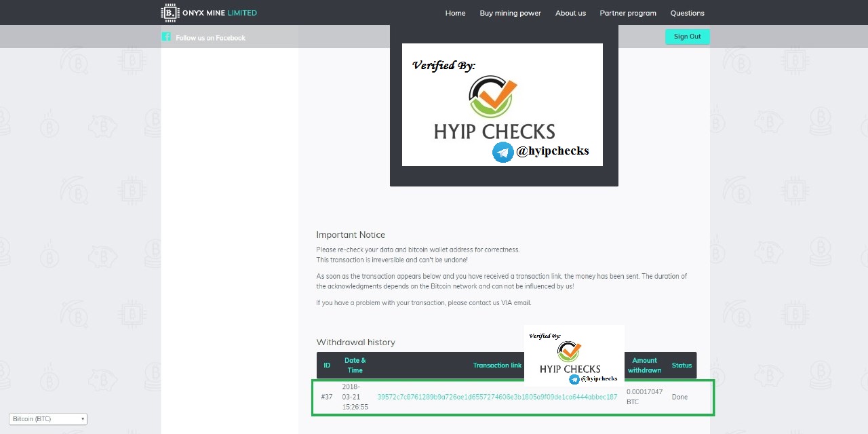This screenshot has width=868, height=434.
Task: Select the #37 withdrawal ID cell
Action: click(x=327, y=397)
